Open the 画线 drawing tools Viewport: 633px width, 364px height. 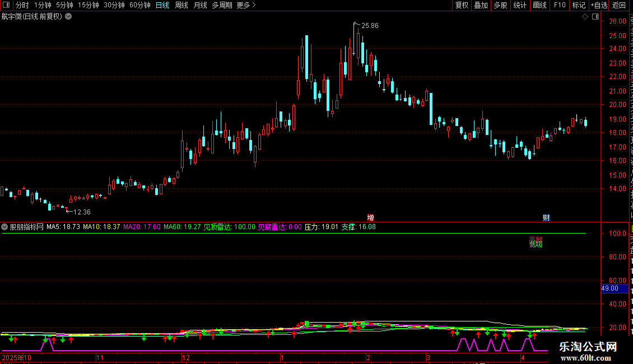click(539, 5)
